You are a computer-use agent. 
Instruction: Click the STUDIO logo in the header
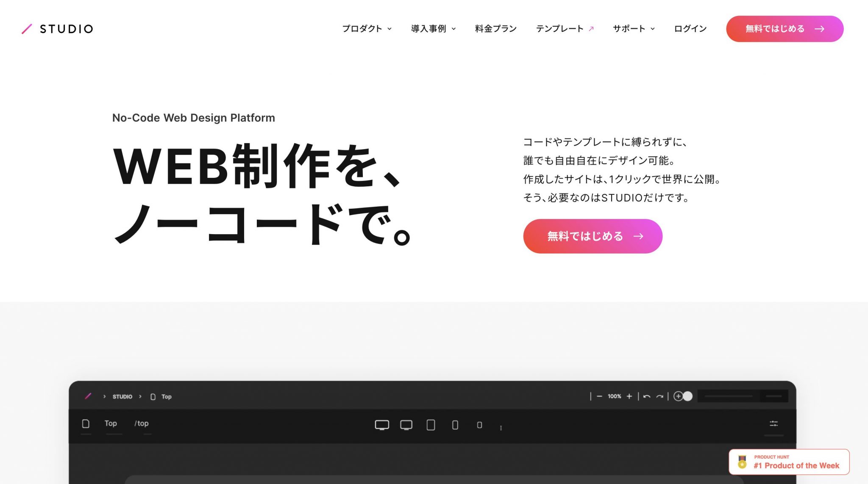(x=58, y=29)
